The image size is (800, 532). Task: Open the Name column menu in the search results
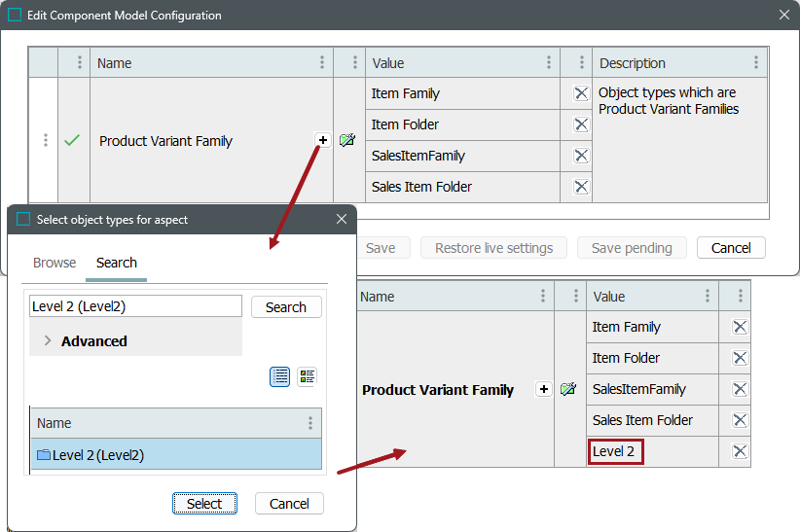310,423
